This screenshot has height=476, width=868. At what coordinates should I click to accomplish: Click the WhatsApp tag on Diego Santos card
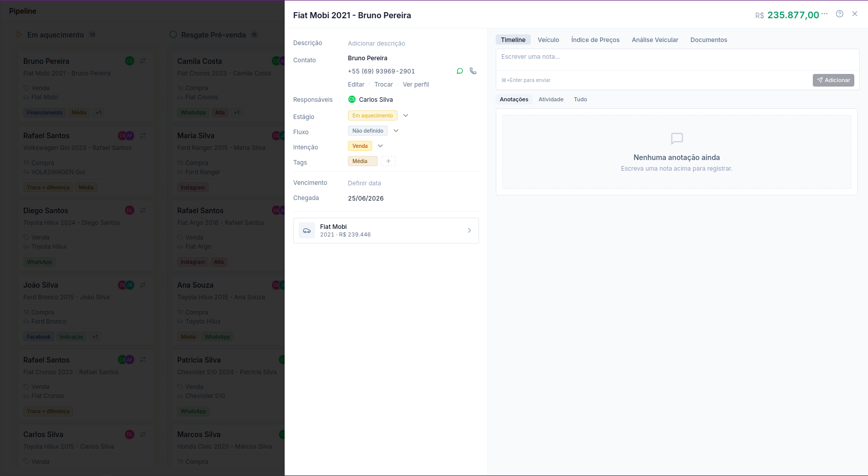tap(40, 262)
